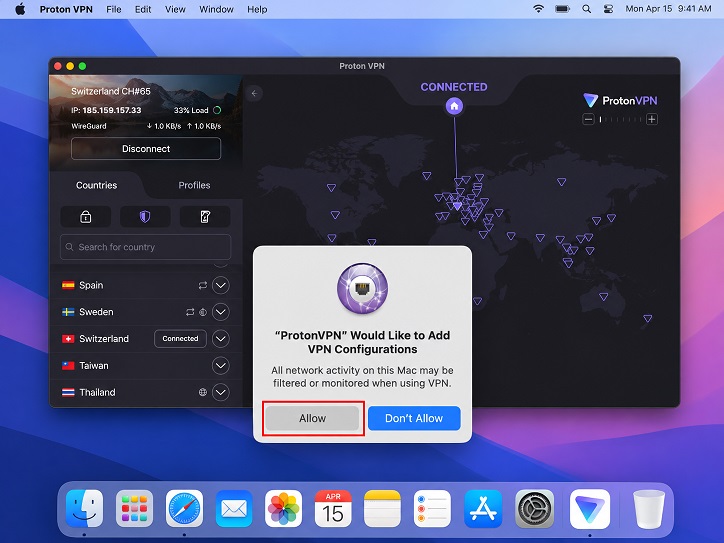Click the IP address 185.159.157.33
Image resolution: width=724 pixels, height=543 pixels.
(112, 110)
